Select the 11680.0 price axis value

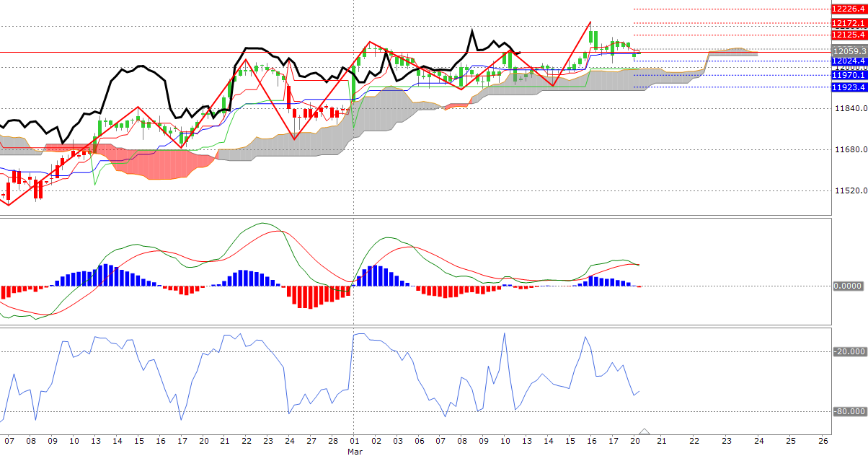[851, 150]
